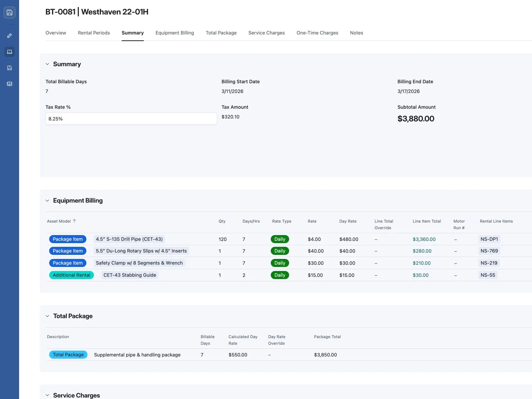Click the Tax Rate % input field
The height and width of the screenshot is (399, 532).
131,119
